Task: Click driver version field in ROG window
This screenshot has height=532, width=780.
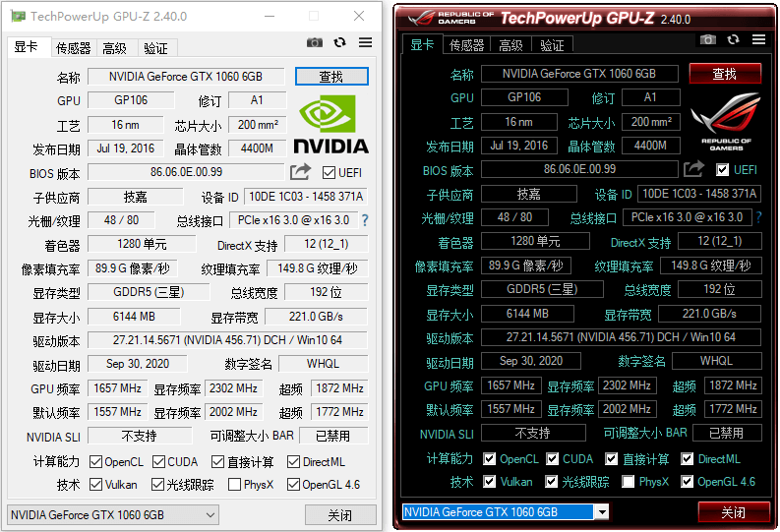Action: pos(621,337)
